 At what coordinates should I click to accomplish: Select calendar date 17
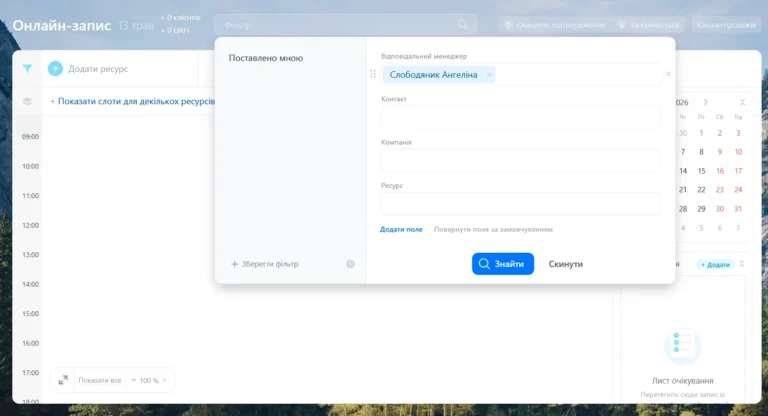tap(738, 171)
